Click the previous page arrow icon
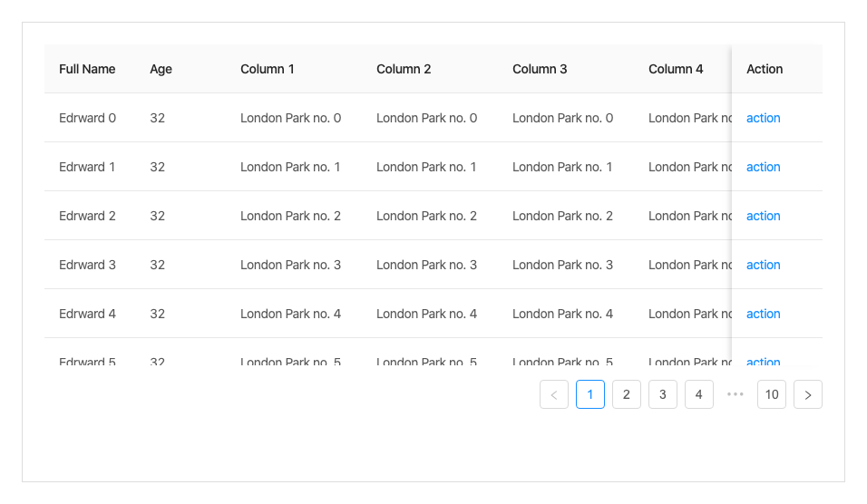Viewport: 867px width, 504px height. (x=554, y=394)
